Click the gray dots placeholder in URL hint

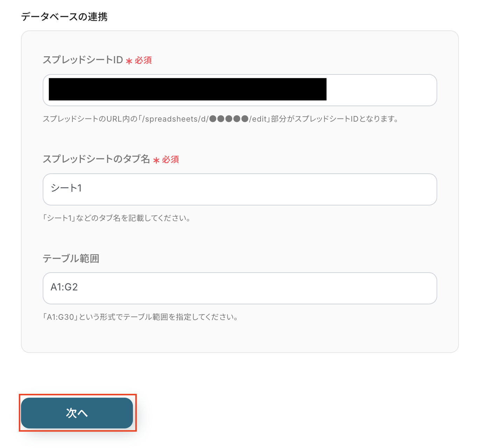[229, 119]
